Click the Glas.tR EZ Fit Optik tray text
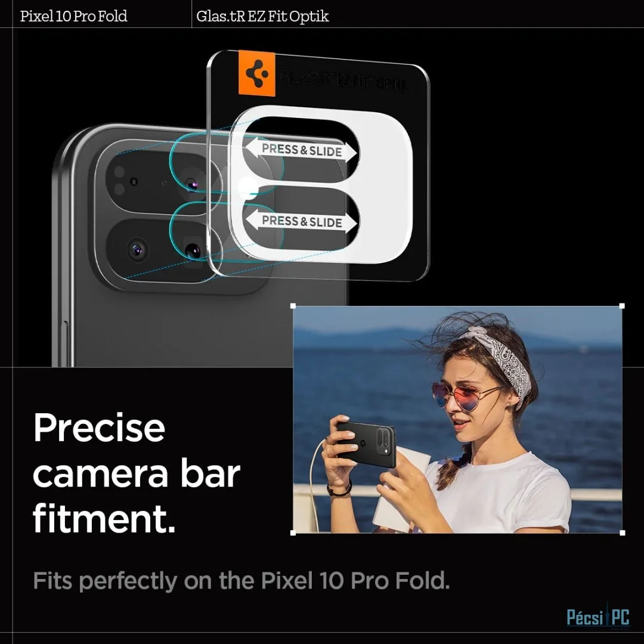The width and height of the screenshot is (644, 644). [x=344, y=80]
